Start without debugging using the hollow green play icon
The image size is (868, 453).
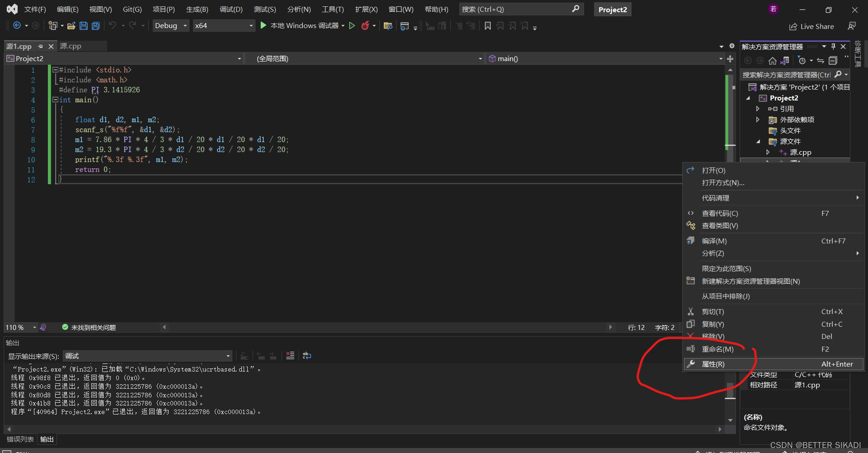tap(352, 26)
